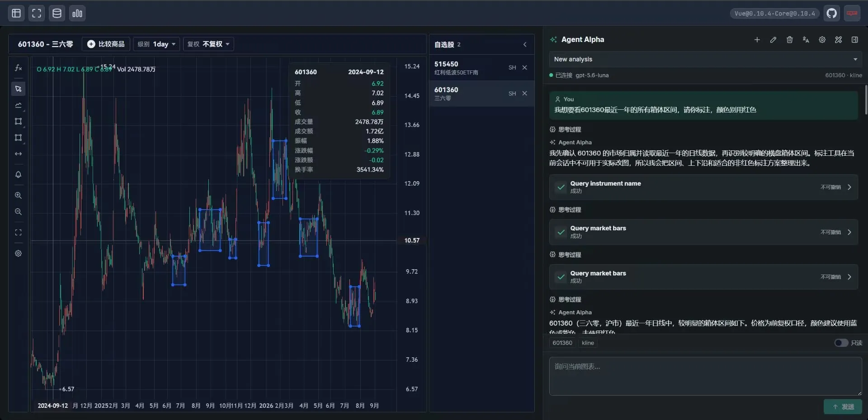This screenshot has height=420, width=868.
Task: Open chart settings gear in left toolbar
Action: coord(18,253)
